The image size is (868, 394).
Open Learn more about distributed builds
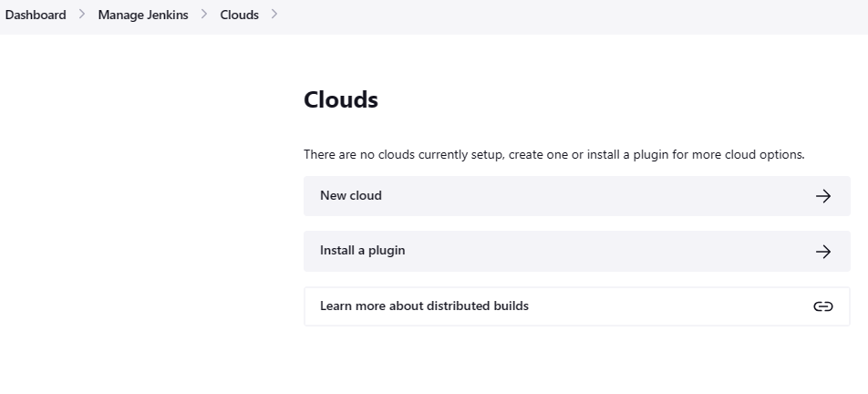(424, 306)
